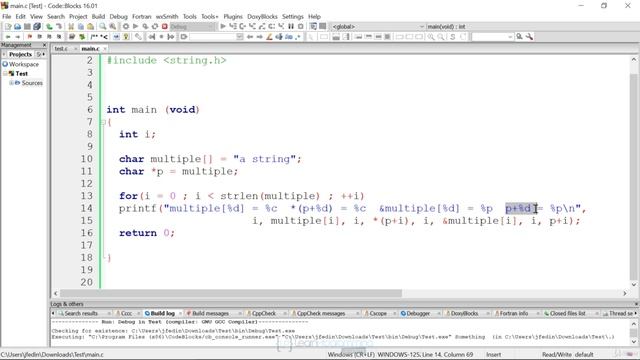Click the Open file icon
The height and width of the screenshot is (360, 640).
tap(18, 27)
